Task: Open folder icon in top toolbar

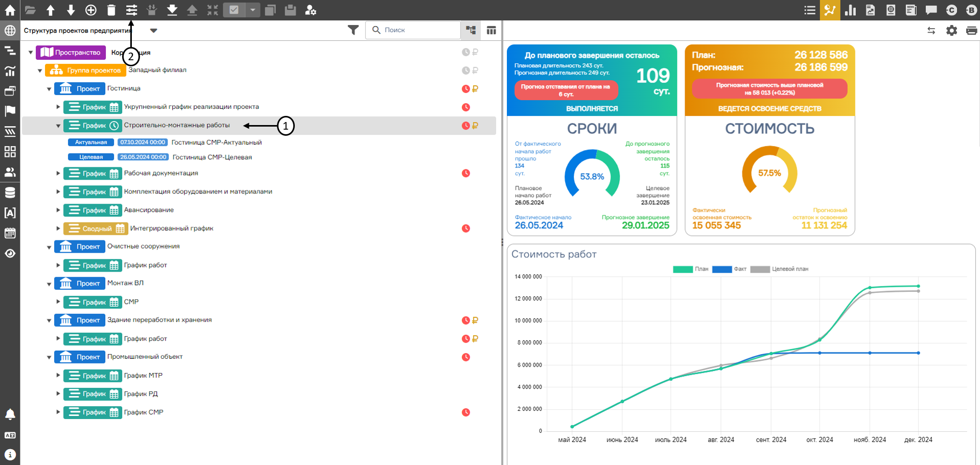Action: click(30, 10)
